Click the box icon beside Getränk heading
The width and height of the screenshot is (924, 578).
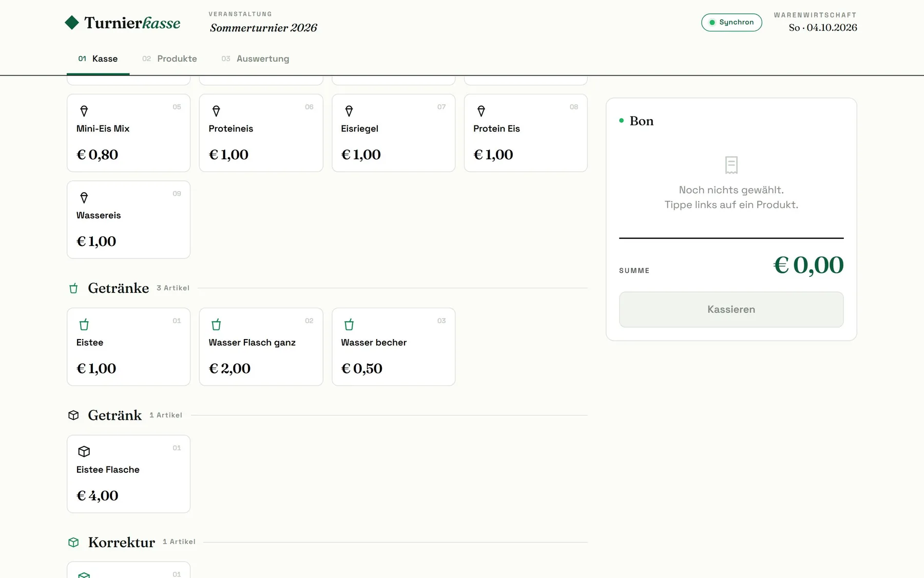point(73,415)
